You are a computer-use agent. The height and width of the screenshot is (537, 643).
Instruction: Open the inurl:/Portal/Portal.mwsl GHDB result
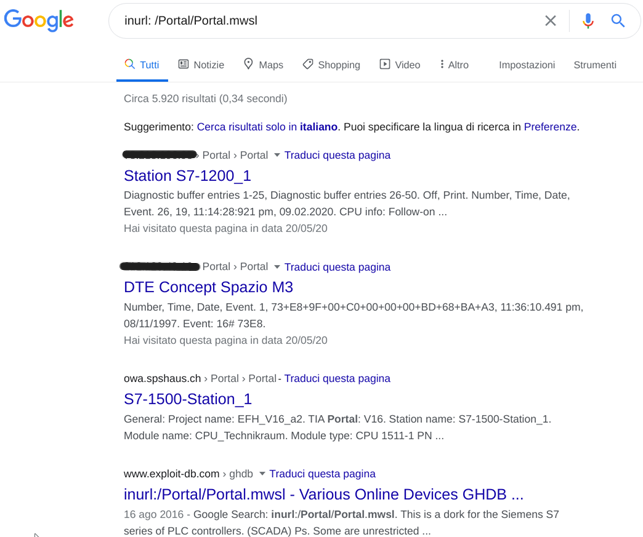pyautogui.click(x=324, y=494)
